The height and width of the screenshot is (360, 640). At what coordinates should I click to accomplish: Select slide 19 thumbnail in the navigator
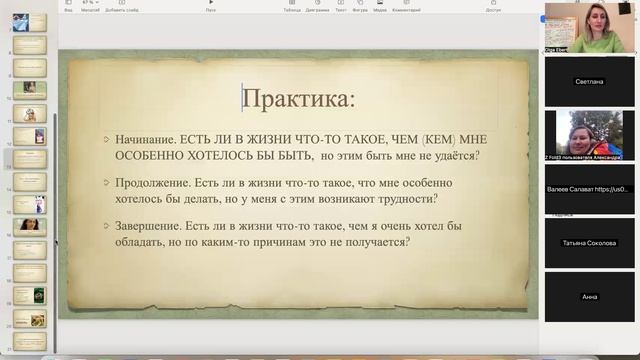pos(29,296)
